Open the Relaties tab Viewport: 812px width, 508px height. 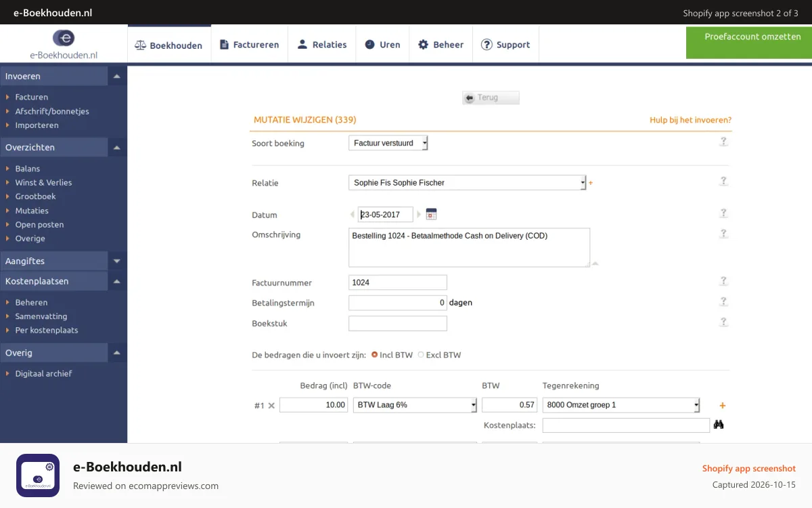click(x=322, y=45)
